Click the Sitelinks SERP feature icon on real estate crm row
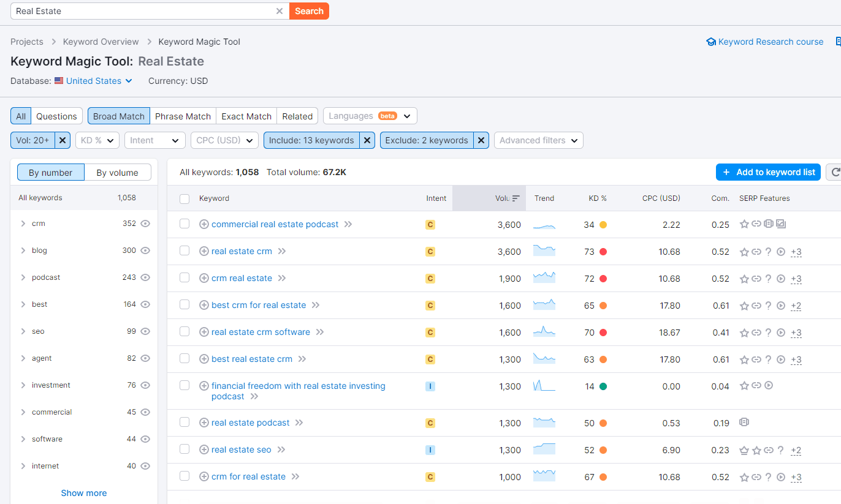This screenshot has width=841, height=504. point(756,252)
